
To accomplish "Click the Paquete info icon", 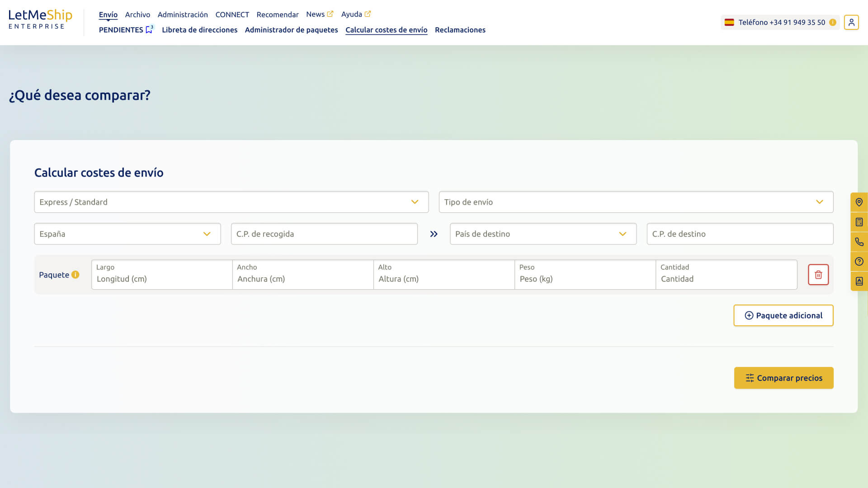I will [75, 275].
